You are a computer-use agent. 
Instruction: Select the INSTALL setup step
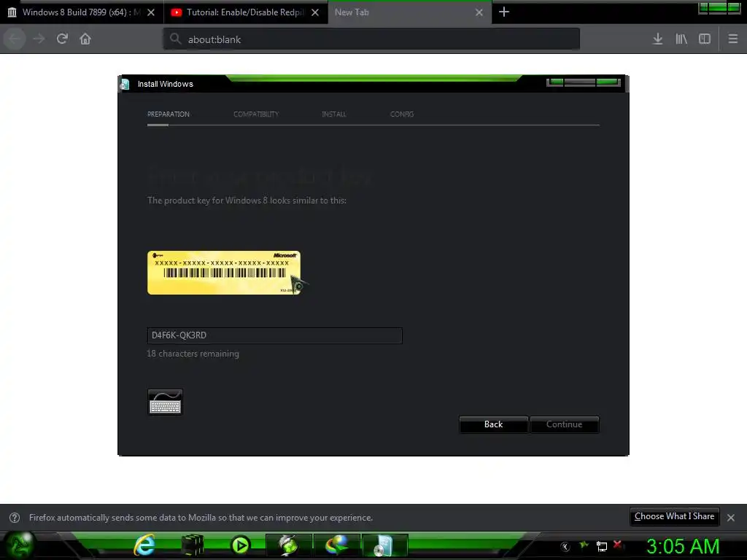pyautogui.click(x=334, y=114)
